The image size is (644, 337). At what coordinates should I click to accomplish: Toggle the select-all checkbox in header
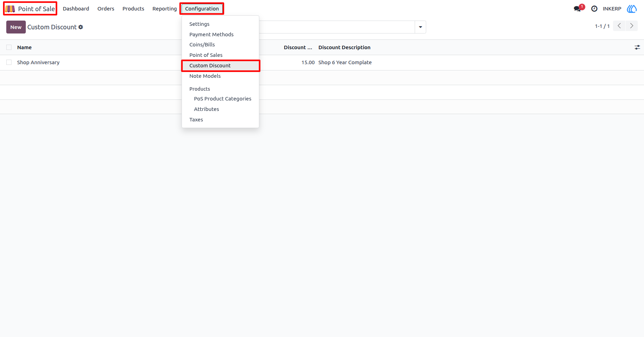point(9,47)
